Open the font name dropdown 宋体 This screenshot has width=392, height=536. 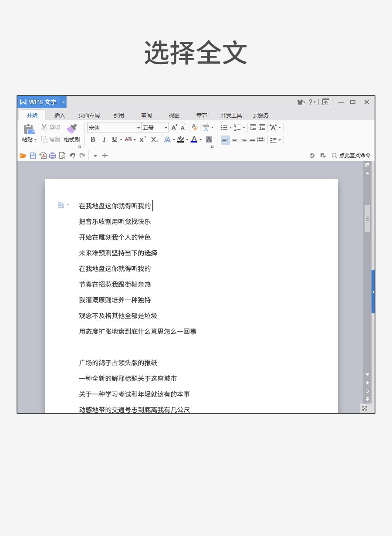coord(139,128)
